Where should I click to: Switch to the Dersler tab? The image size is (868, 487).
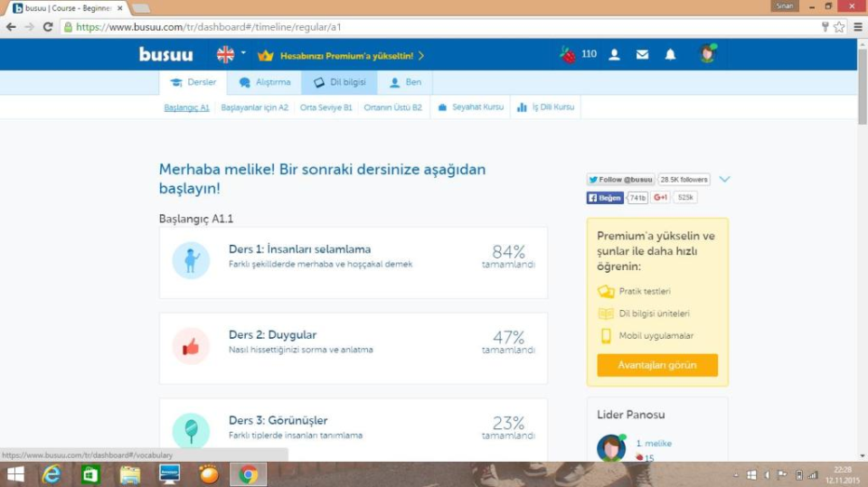coord(193,82)
